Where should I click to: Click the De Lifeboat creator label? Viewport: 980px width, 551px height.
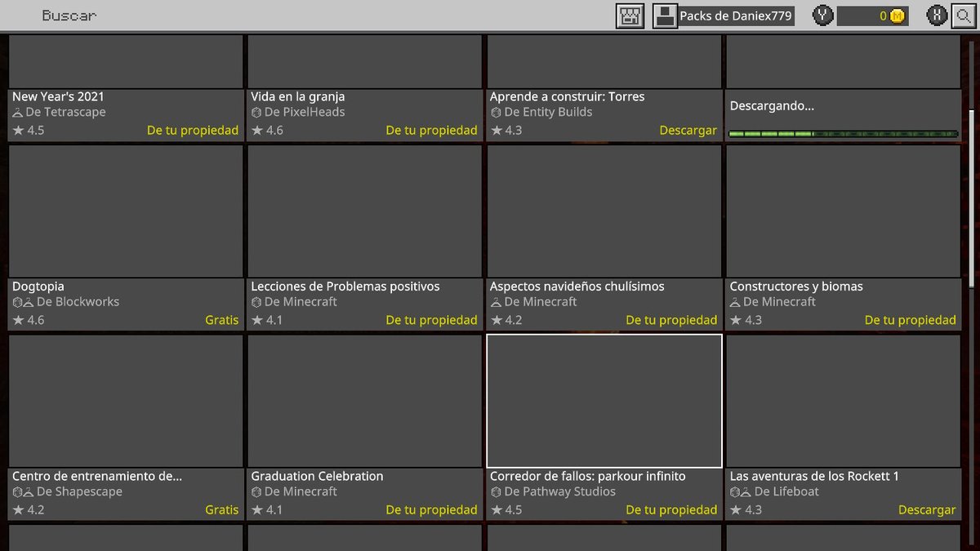click(x=787, y=491)
